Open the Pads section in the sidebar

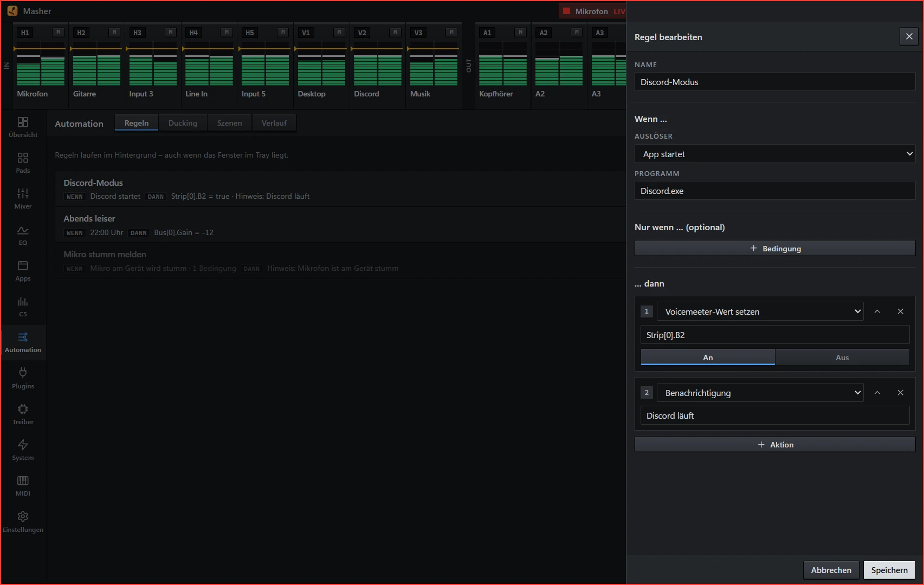click(x=23, y=163)
